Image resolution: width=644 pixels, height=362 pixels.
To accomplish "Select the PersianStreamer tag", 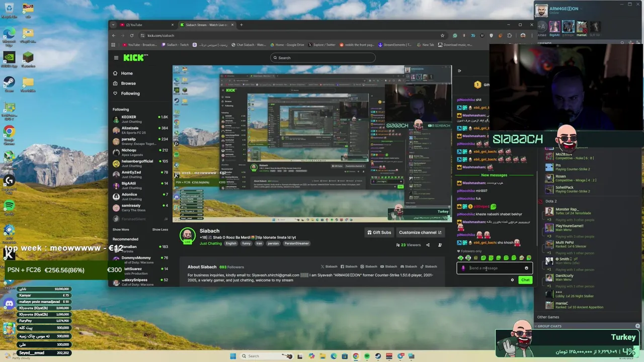I will coord(296,243).
